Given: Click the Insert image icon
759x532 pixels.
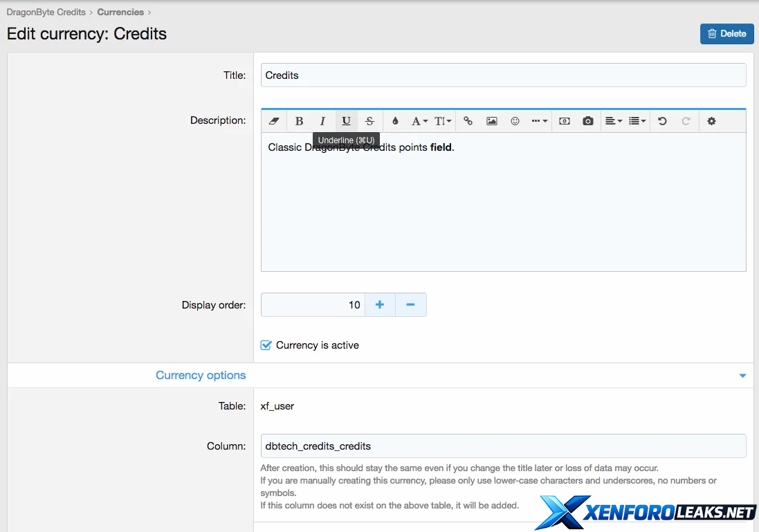Looking at the screenshot, I should [492, 121].
